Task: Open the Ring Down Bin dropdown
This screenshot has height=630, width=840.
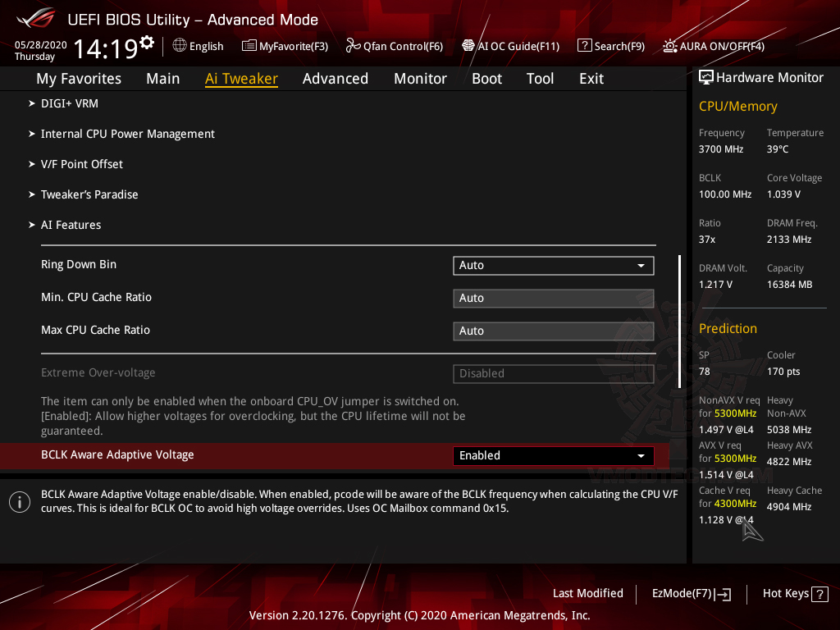Action: pos(553,265)
